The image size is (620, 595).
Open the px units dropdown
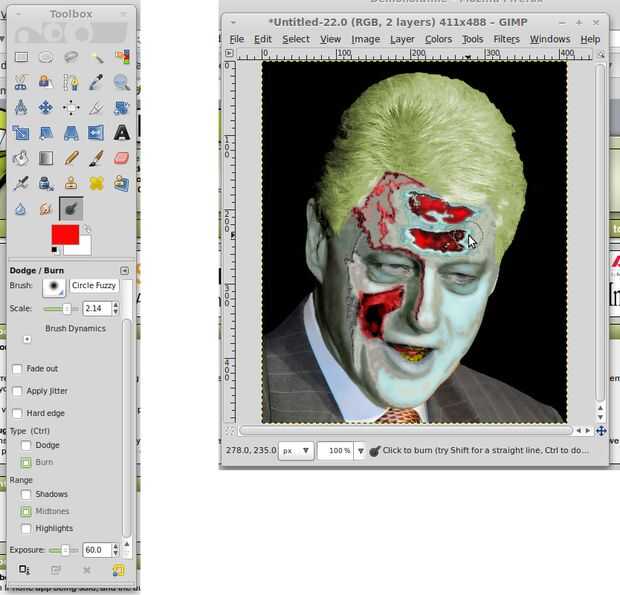[296, 451]
